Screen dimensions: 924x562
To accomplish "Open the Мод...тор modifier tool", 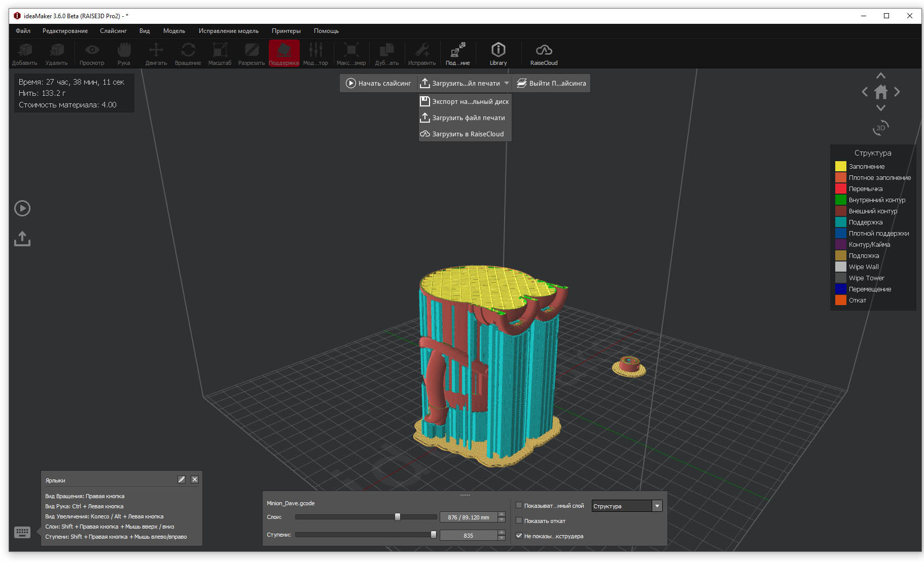I will coord(315,54).
